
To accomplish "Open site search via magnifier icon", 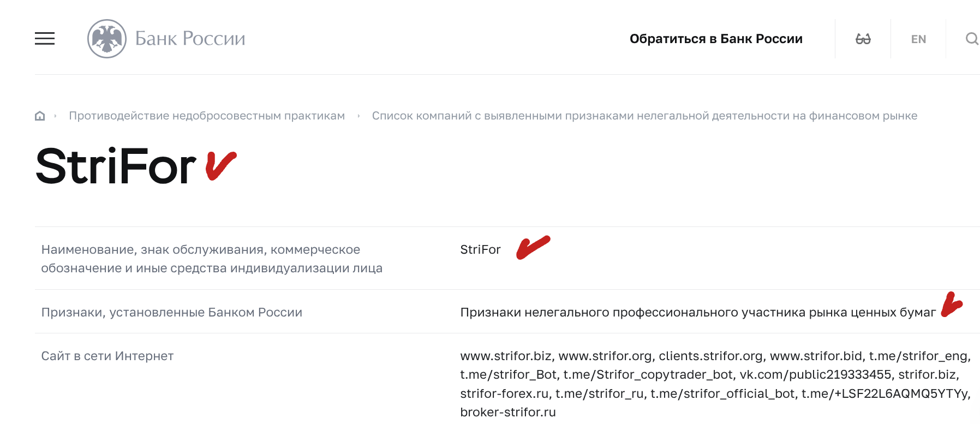I will [972, 38].
